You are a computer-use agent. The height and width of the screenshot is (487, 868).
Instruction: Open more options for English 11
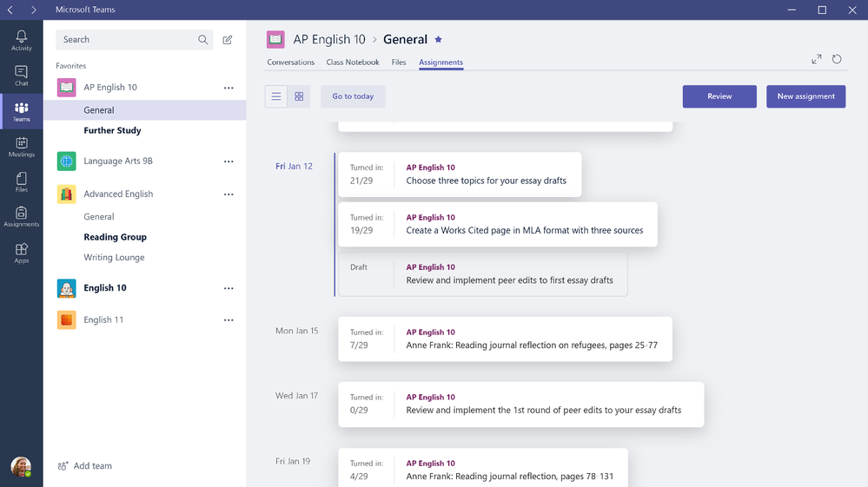[x=229, y=320]
